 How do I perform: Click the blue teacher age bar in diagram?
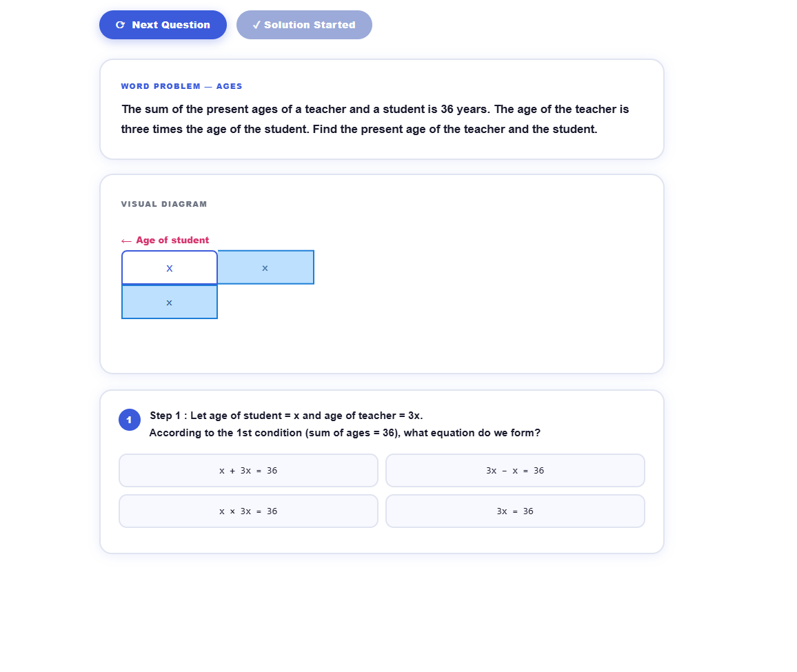(265, 267)
